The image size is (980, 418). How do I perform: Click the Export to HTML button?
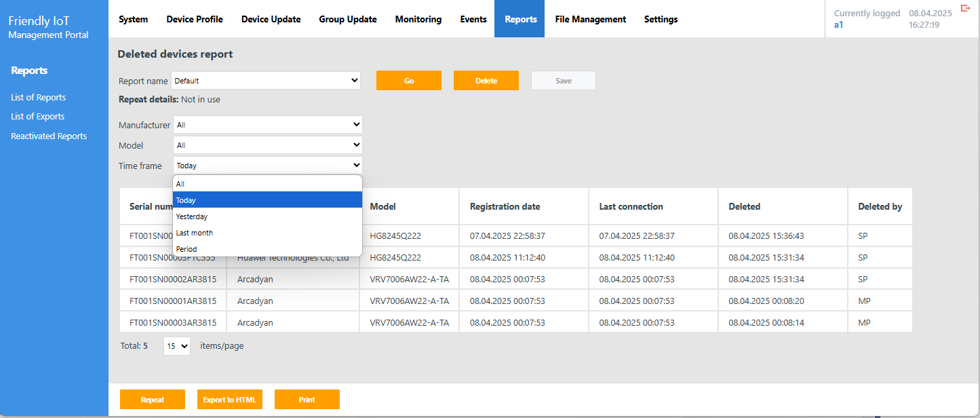(230, 400)
